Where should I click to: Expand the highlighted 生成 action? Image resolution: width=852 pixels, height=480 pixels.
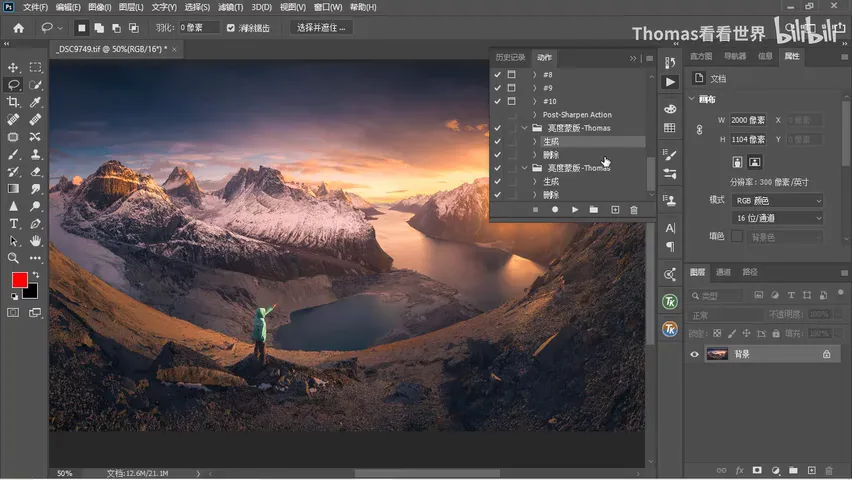tap(534, 141)
